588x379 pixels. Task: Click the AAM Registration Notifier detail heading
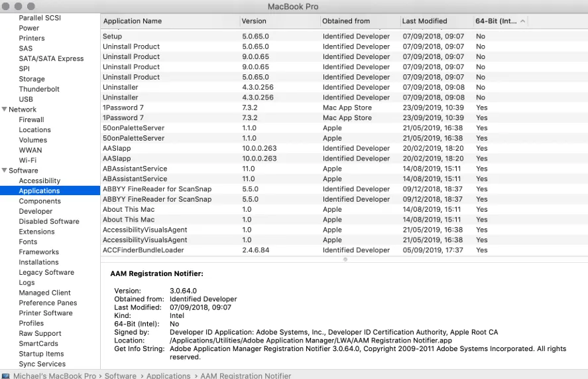156,273
